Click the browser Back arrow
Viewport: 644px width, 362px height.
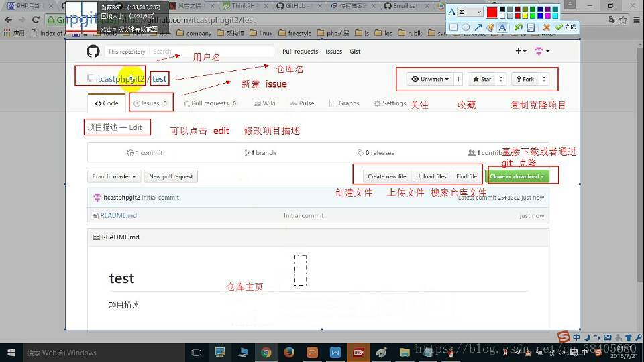click(x=8, y=19)
